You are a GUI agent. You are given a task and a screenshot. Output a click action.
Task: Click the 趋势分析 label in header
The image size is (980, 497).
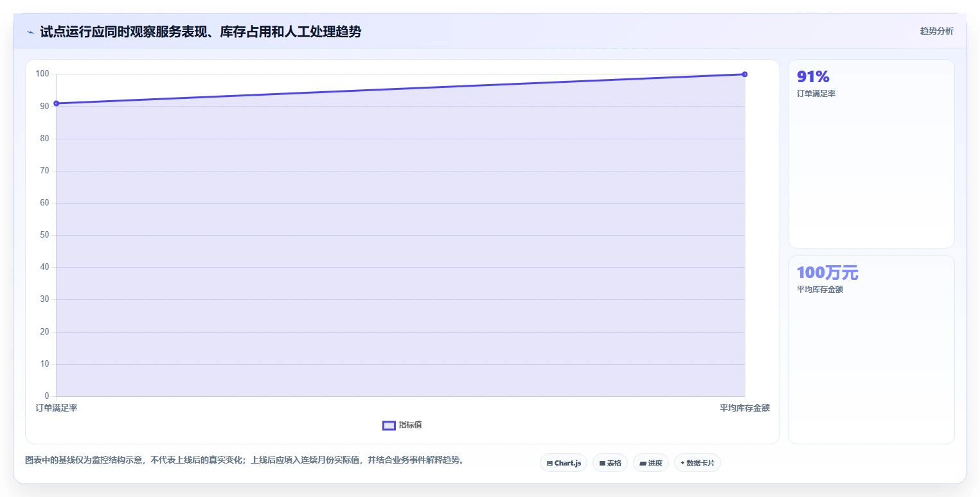coord(936,31)
